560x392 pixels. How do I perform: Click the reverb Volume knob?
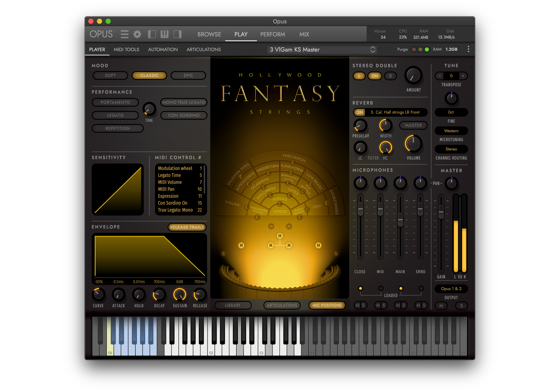pos(413,143)
